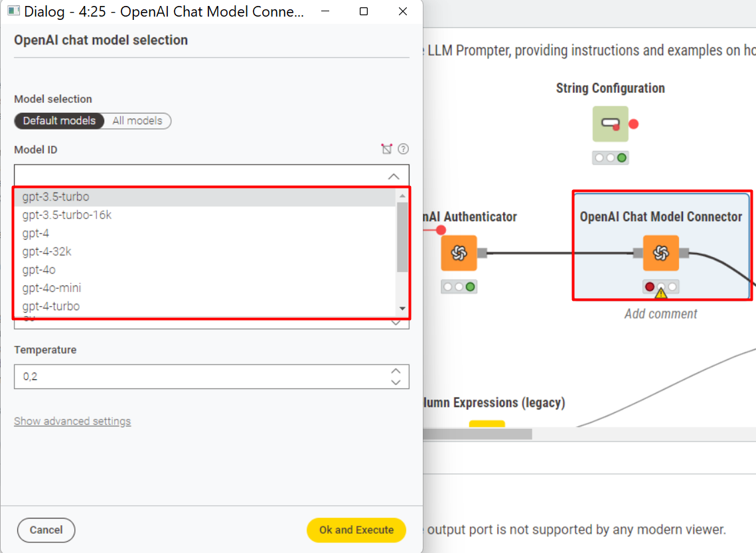The width and height of the screenshot is (756, 553).
Task: Choose gpt-4o-mini from the model list
Action: (205, 288)
